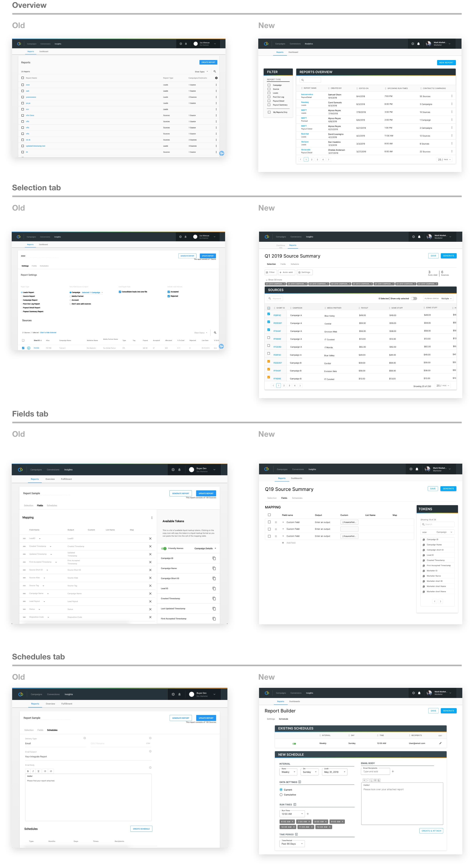Open notifications bell in new Overview mockup header
This screenshot has height=868, width=474.
click(418, 44)
